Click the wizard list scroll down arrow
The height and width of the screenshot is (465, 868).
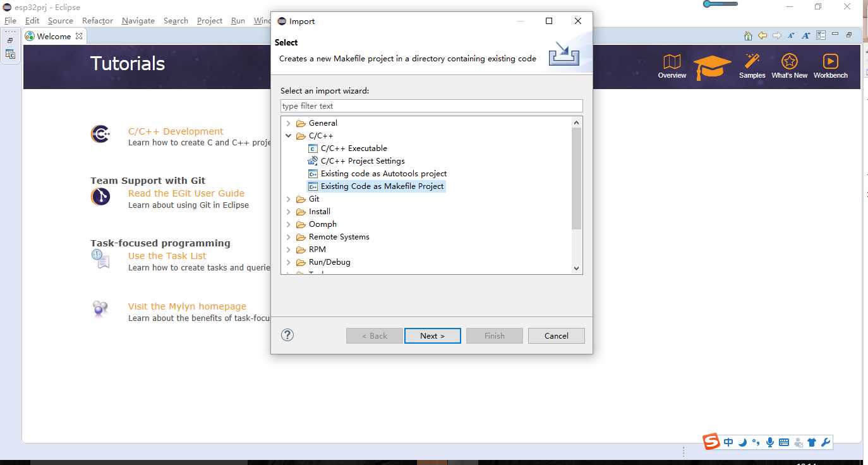[576, 268]
